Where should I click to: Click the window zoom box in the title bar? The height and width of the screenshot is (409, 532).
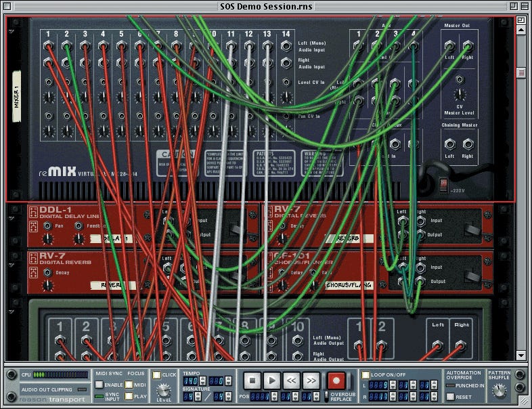pyautogui.click(x=514, y=6)
